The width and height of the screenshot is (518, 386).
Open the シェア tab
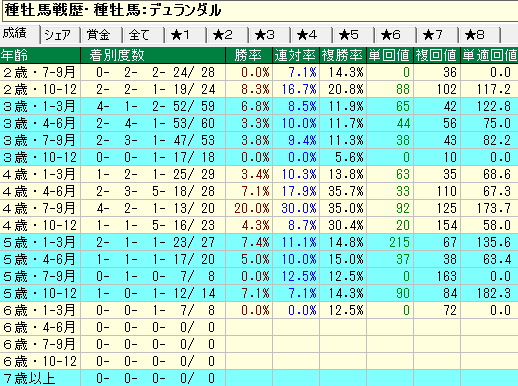tap(60, 35)
